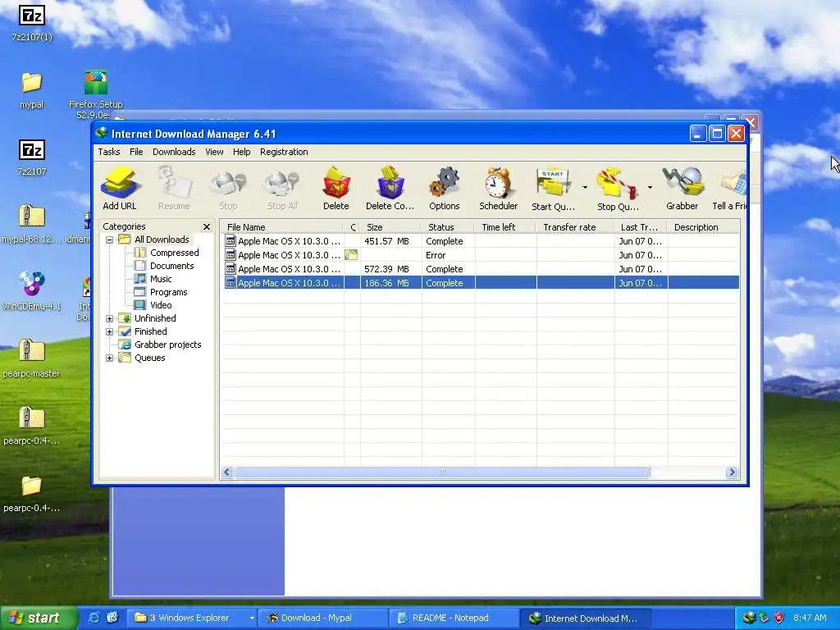Click scroll right arrow of list

(732, 472)
